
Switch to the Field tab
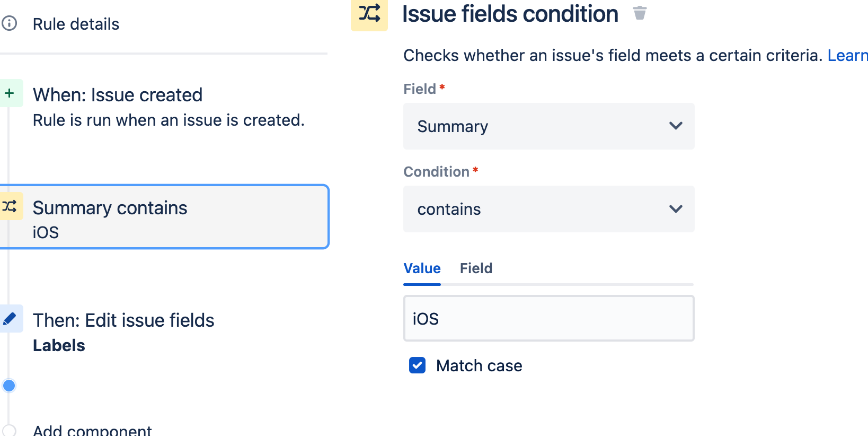(475, 268)
